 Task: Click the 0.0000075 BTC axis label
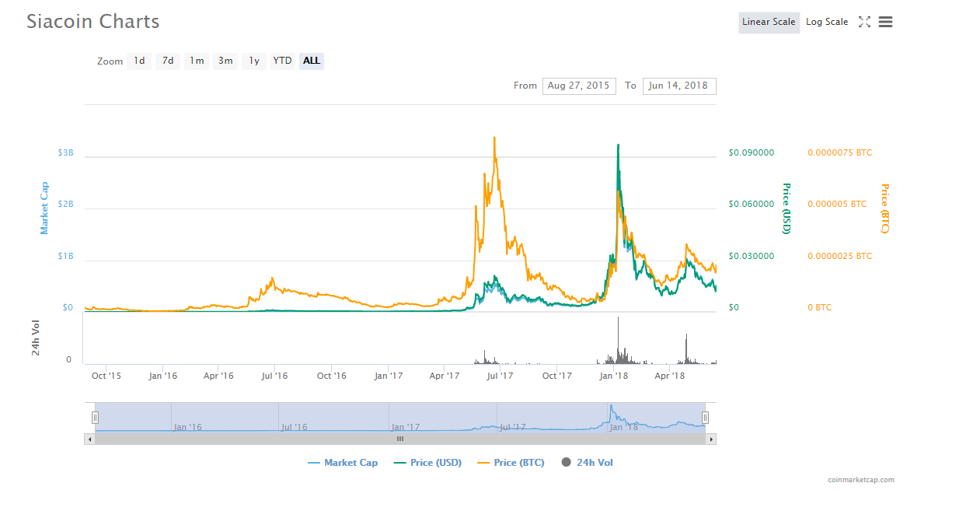[x=840, y=153]
